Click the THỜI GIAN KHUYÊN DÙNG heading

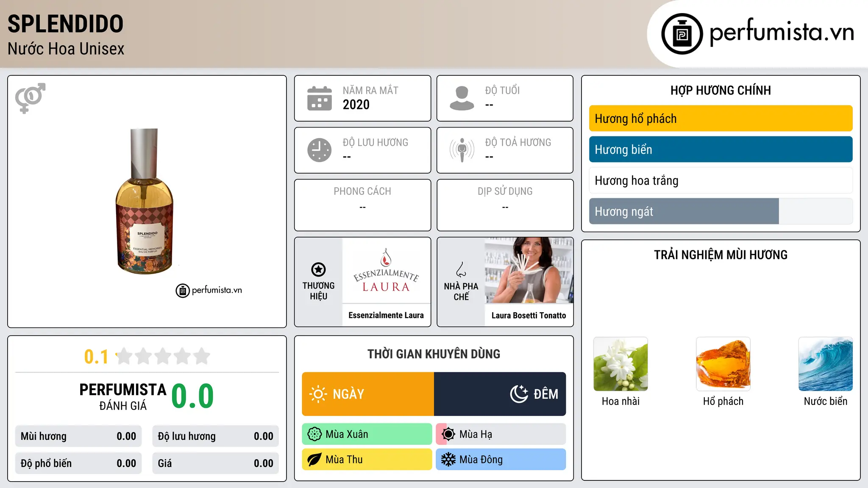click(x=434, y=354)
